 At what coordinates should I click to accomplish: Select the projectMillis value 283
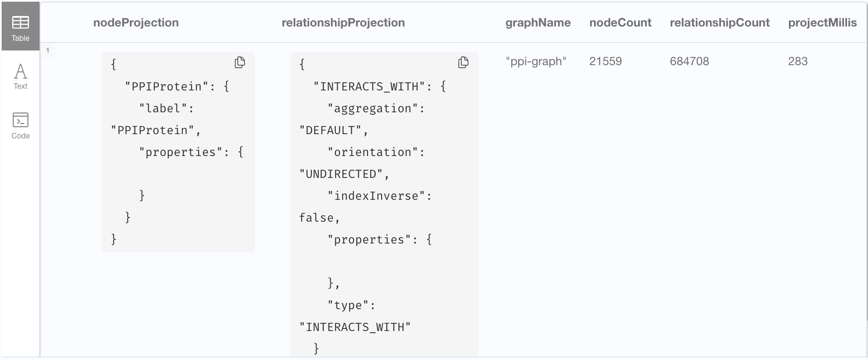pyautogui.click(x=798, y=61)
